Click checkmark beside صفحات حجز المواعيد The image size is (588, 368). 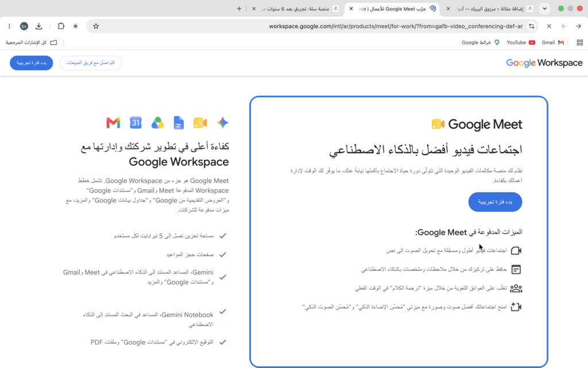coord(223,255)
